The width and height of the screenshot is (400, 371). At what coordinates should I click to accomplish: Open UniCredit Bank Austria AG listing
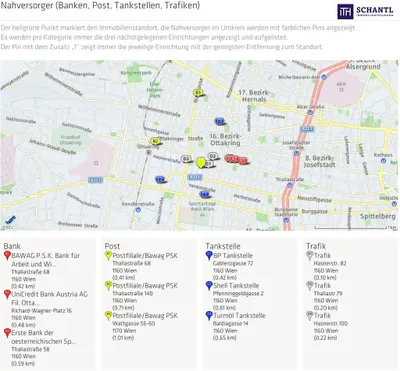50,298
